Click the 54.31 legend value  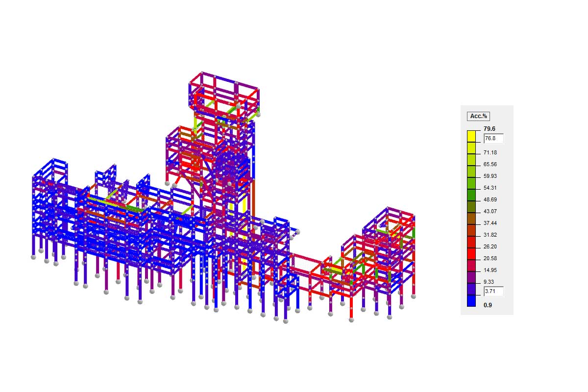(x=490, y=188)
